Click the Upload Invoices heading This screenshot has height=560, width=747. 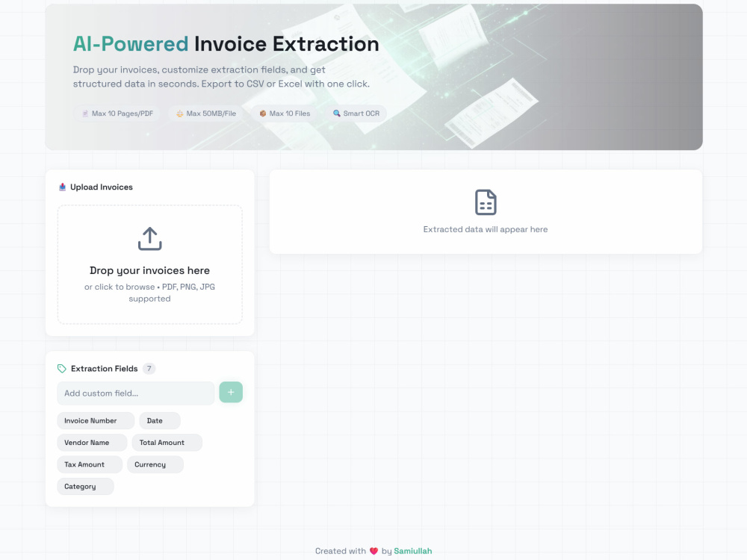click(x=102, y=187)
